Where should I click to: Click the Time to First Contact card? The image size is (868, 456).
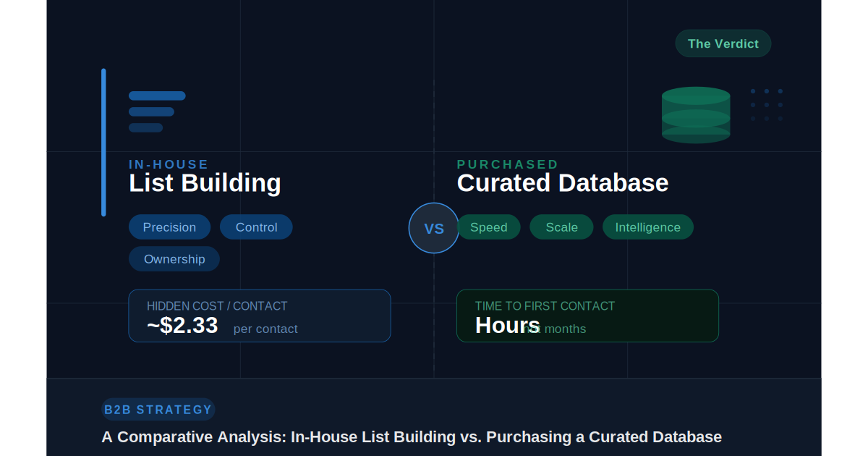pos(587,316)
